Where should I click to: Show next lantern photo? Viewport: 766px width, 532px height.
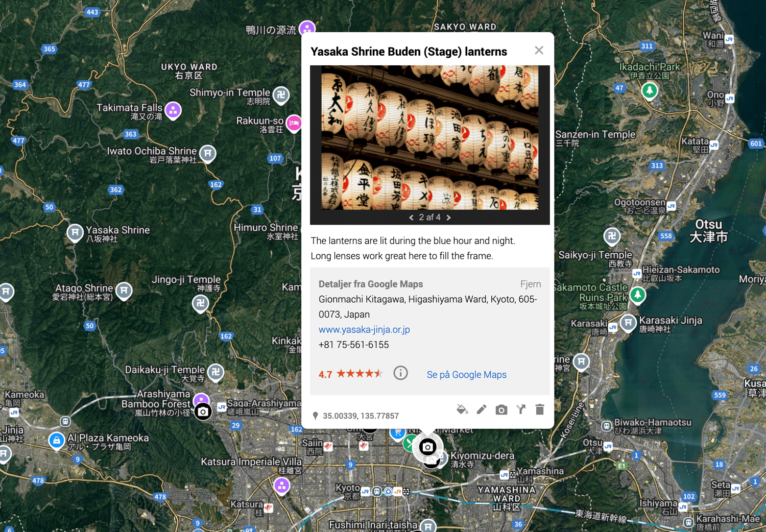449,217
